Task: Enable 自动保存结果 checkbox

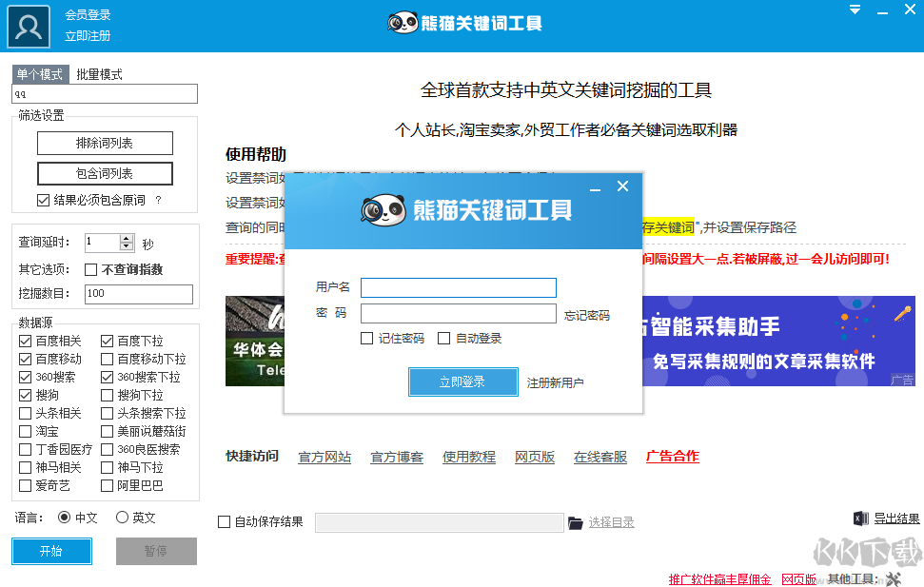Action: (225, 520)
